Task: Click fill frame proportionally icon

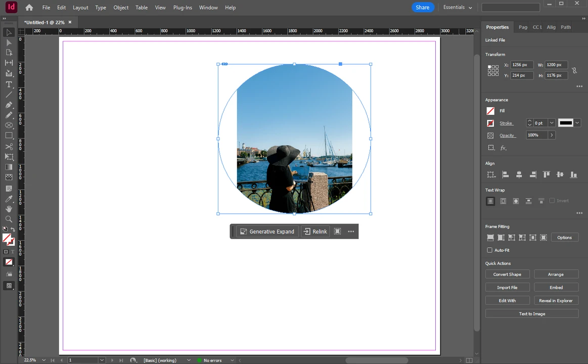Action: tap(490, 237)
